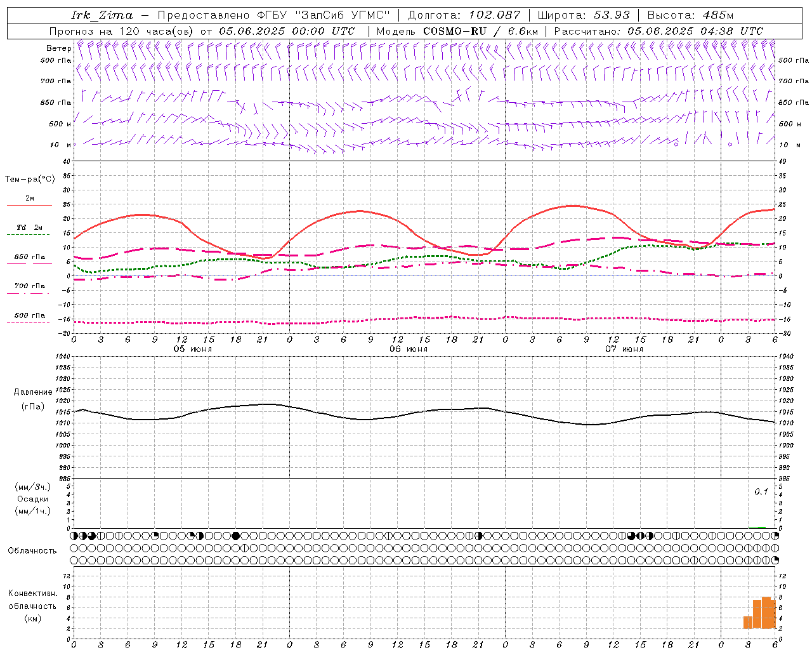The width and height of the screenshot is (812, 650).
Task: Click the "Td 2м" dew point legend entry
Action: (30, 227)
